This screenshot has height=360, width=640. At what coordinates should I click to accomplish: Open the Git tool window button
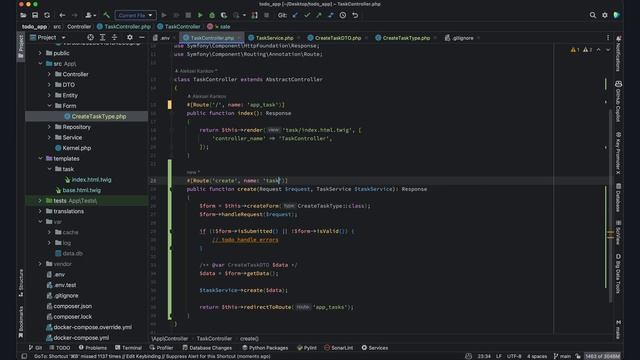point(36,348)
